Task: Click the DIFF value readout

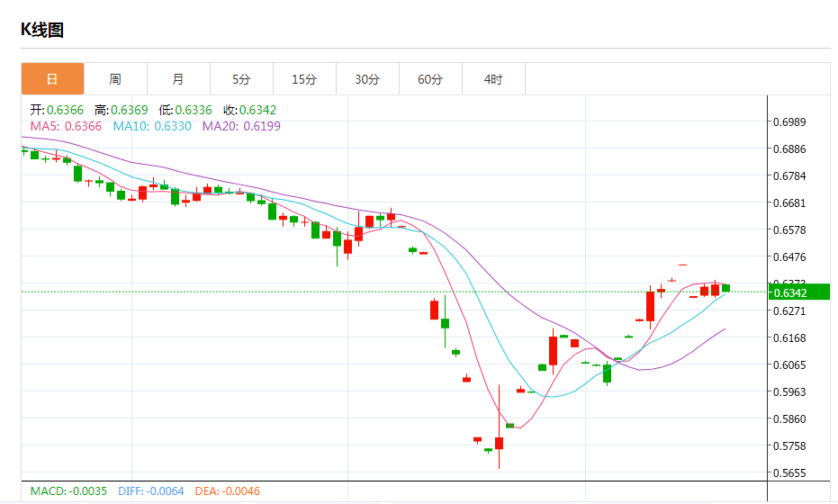Action: [x=150, y=491]
